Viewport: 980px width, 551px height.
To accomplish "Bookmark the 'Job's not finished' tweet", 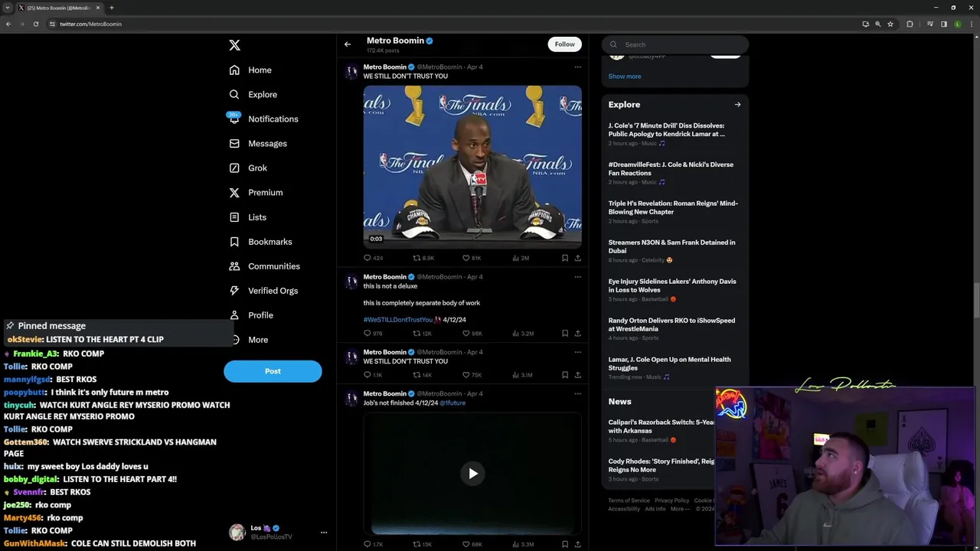I will point(565,544).
